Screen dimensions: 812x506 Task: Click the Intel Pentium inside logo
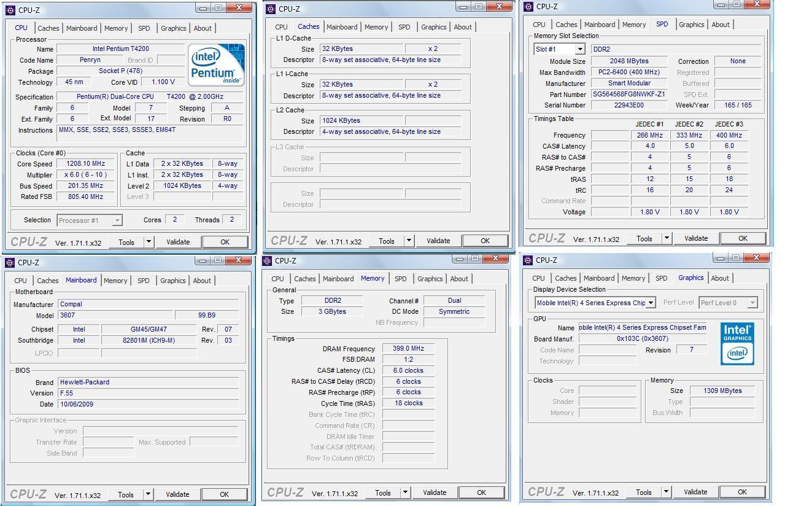216,65
